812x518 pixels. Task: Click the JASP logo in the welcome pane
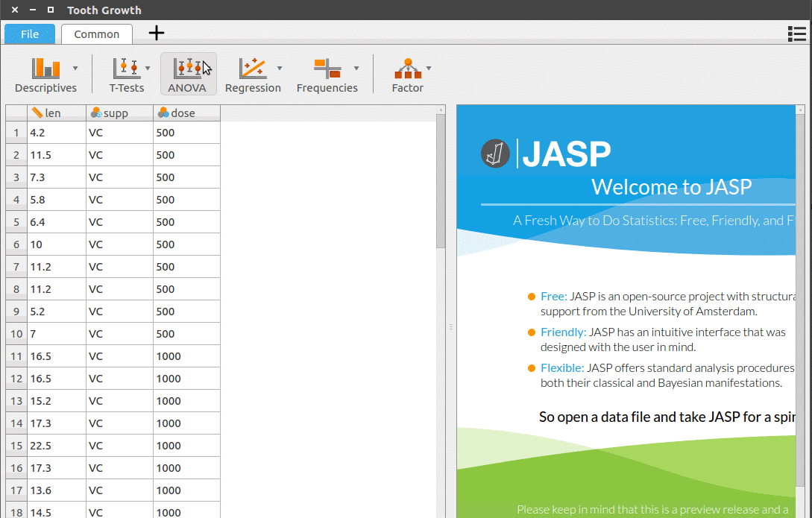pos(494,154)
